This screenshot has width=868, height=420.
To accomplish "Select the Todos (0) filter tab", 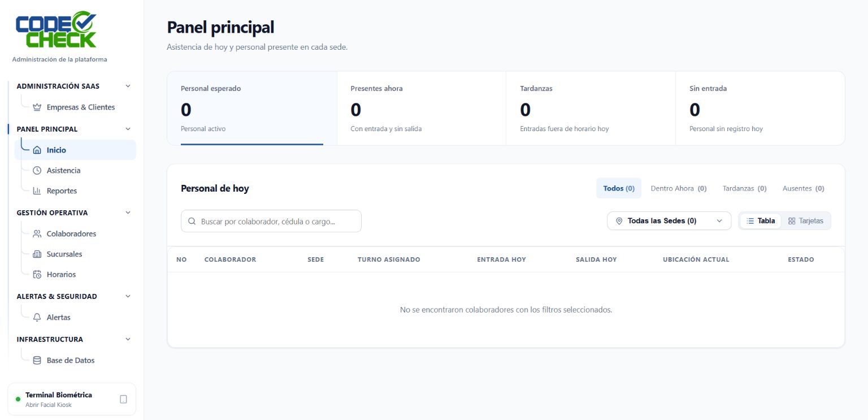I will click(x=619, y=188).
